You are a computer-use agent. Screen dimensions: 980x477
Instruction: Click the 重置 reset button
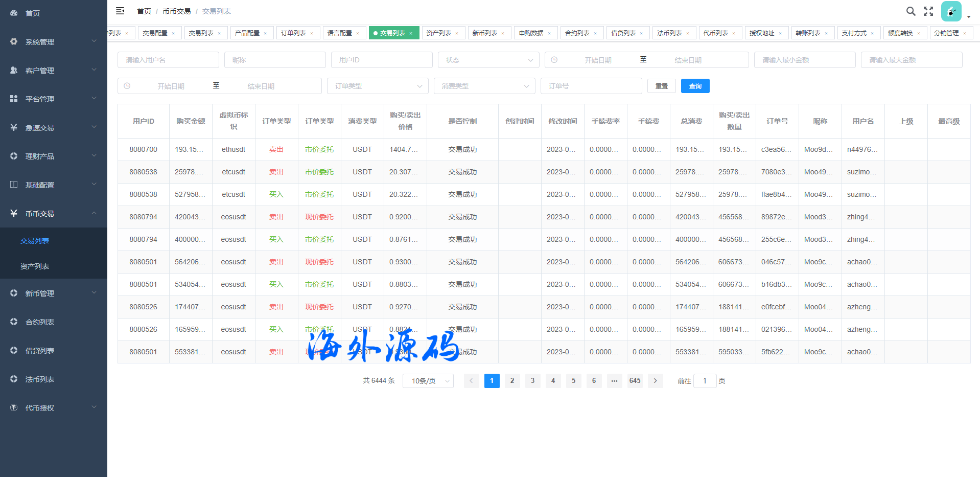point(661,86)
